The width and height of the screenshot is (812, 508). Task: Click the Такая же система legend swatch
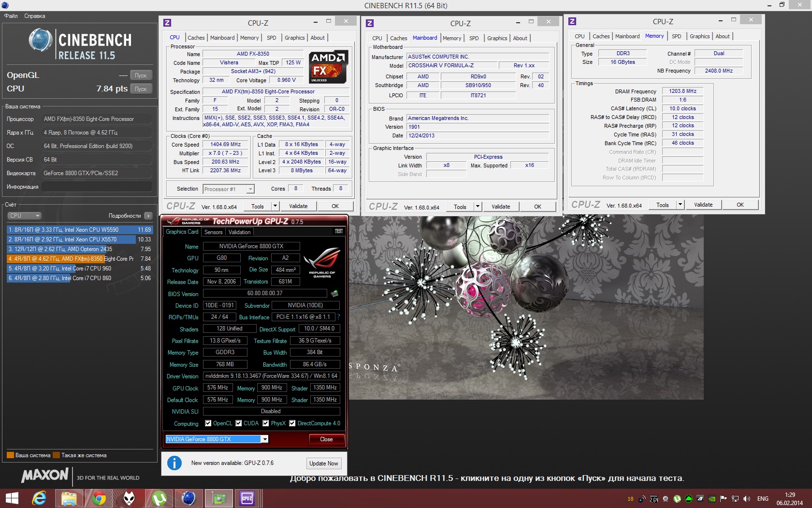pos(56,455)
